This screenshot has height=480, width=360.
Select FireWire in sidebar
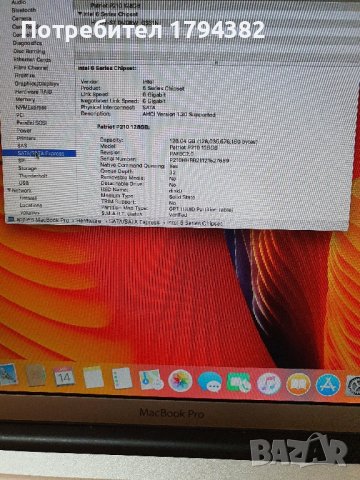click(x=25, y=76)
